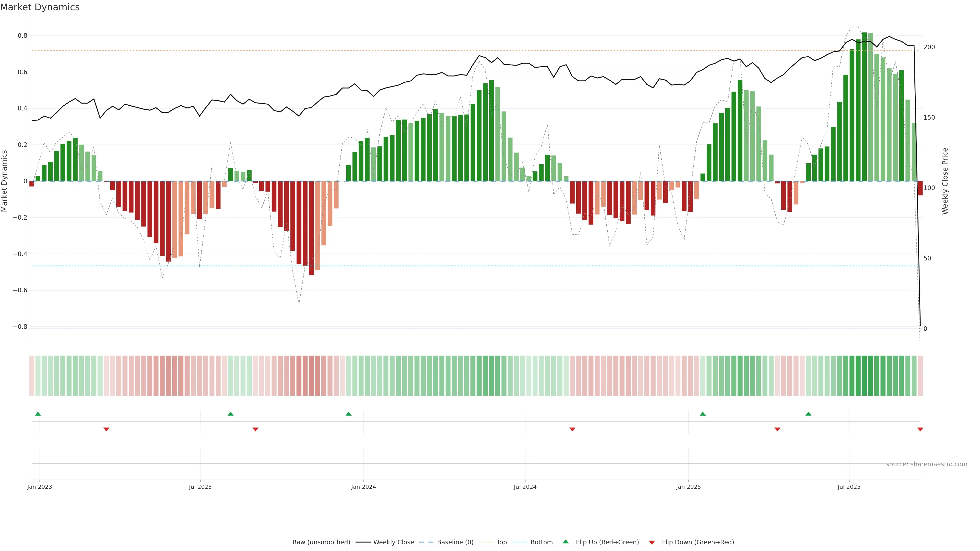
Task: Toggle Weekly Close legend entry
Action: (x=393, y=542)
